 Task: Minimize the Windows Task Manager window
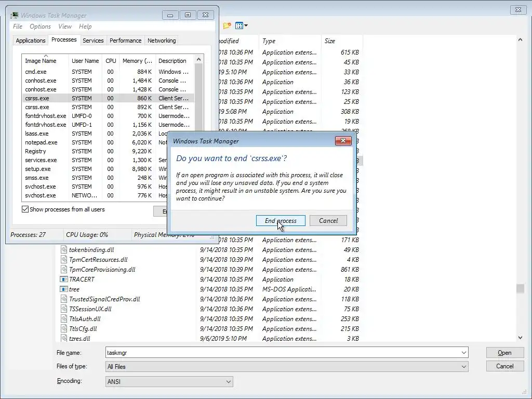click(x=170, y=15)
